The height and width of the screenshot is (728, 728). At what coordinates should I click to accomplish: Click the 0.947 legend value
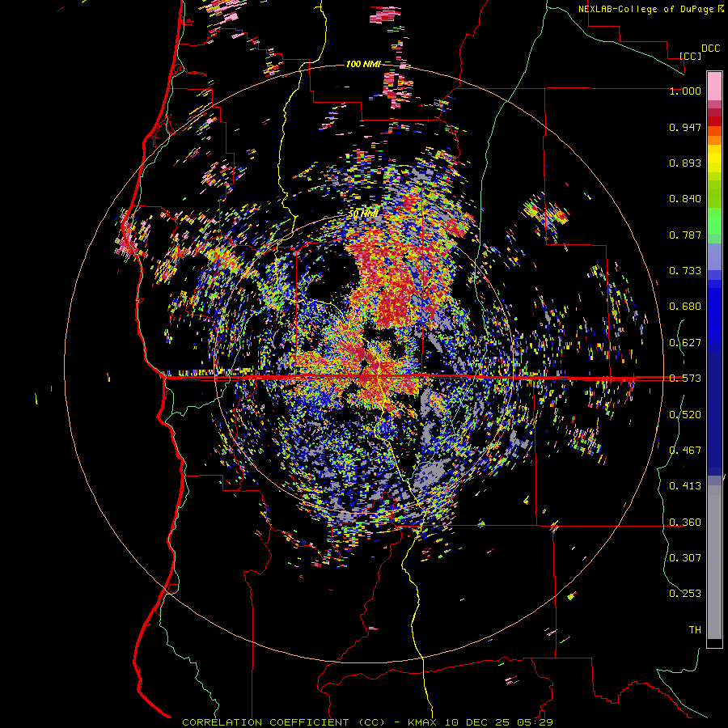pos(685,127)
